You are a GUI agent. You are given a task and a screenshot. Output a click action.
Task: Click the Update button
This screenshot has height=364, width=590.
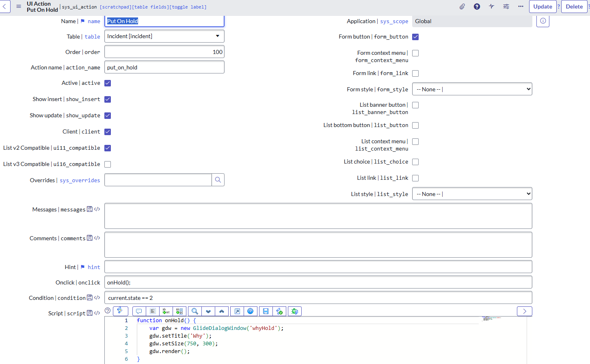click(543, 6)
